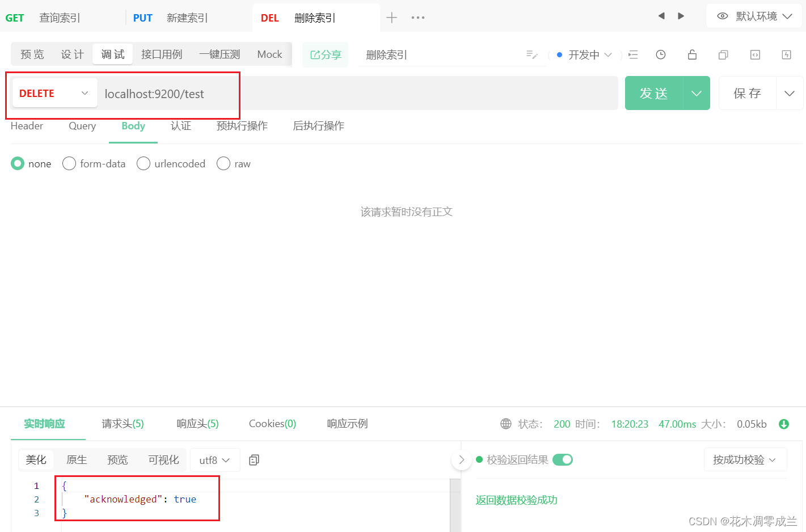Open the 默认环境 environment dropdown

tap(754, 16)
